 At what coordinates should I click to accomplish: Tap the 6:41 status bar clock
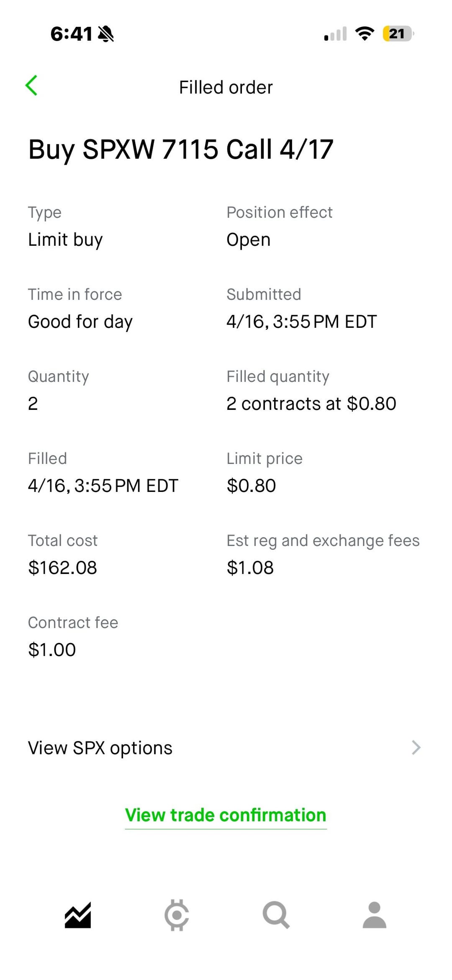pyautogui.click(x=71, y=34)
